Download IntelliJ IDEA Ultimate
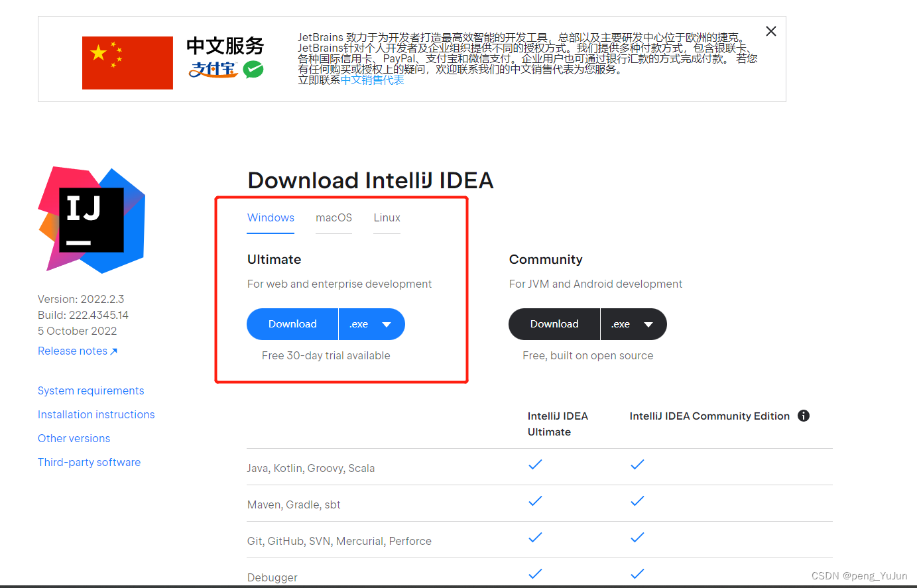 292,324
